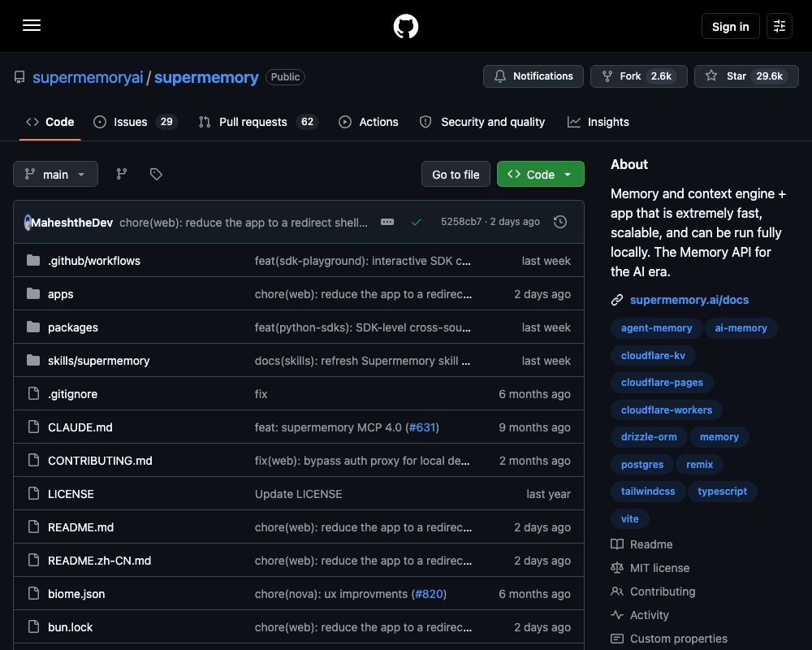Open 'fix(web): bypass auth proxy' commit message
The width and height of the screenshot is (812, 650).
tap(362, 461)
